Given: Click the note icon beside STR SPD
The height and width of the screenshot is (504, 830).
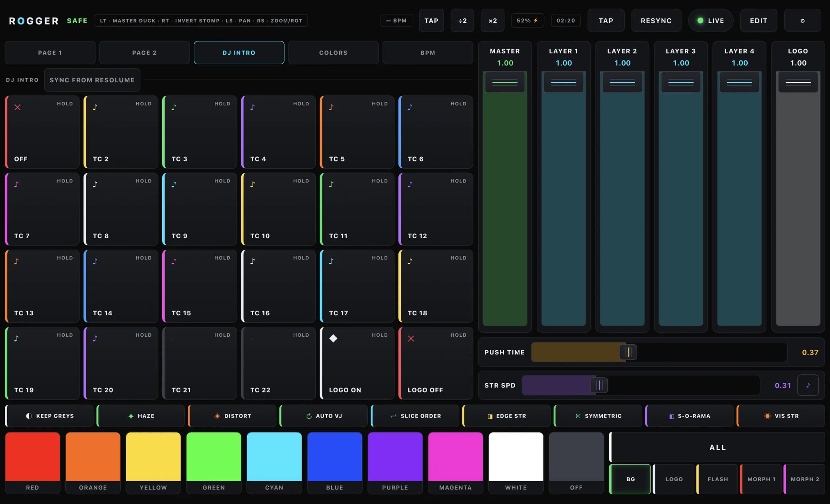Looking at the screenshot, I should 808,385.
